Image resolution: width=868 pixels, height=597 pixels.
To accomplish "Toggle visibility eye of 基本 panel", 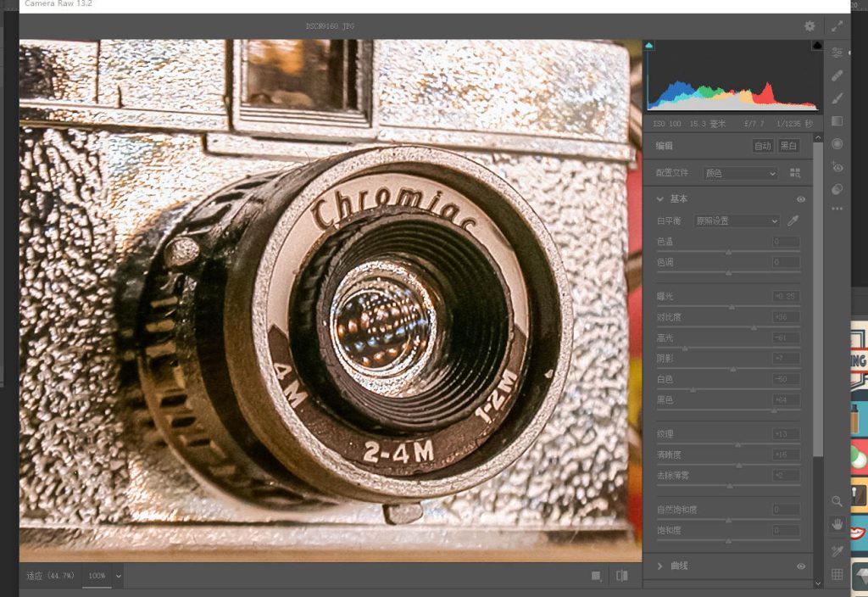I will click(x=800, y=199).
